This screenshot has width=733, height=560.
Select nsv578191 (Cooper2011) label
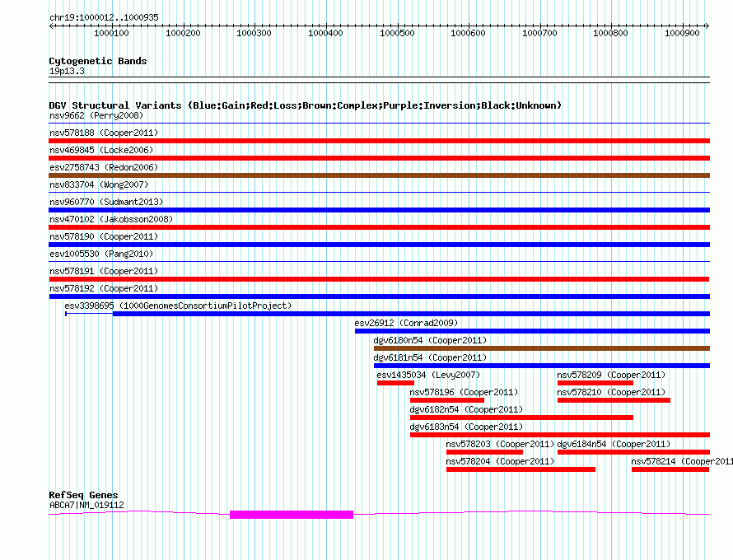[104, 271]
